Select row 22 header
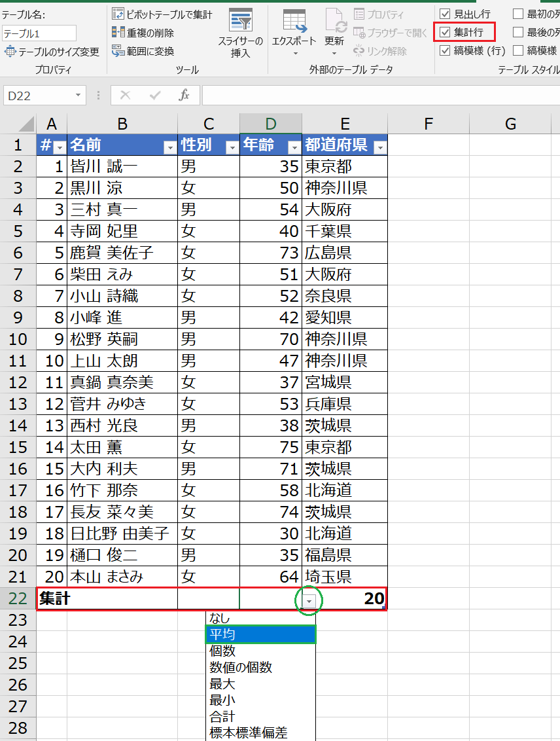 (18, 598)
